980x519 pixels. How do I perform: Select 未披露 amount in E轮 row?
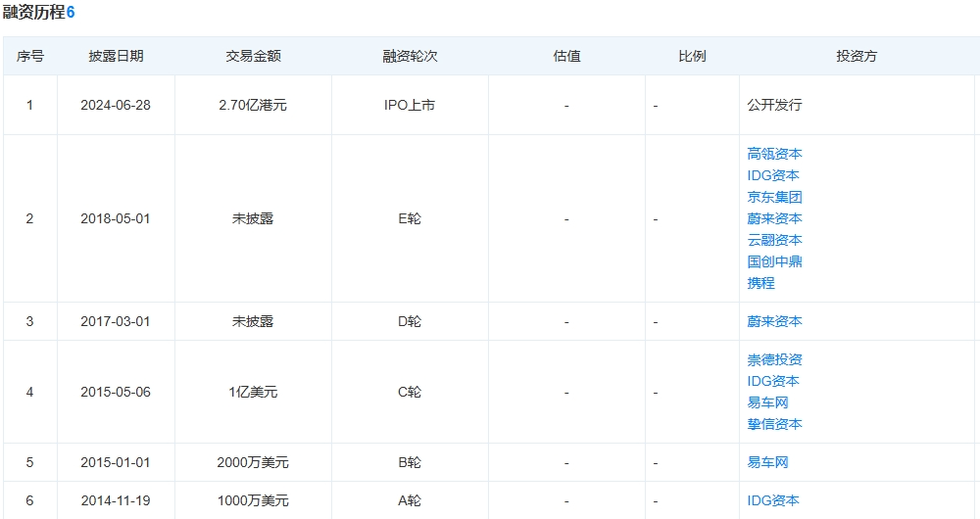[253, 218]
